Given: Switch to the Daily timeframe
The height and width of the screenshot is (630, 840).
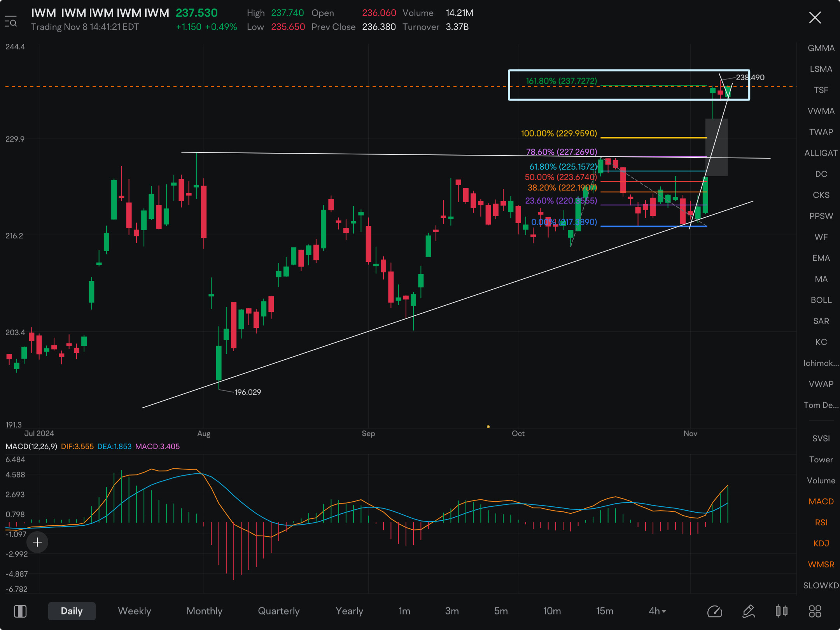Looking at the screenshot, I should click(x=72, y=611).
